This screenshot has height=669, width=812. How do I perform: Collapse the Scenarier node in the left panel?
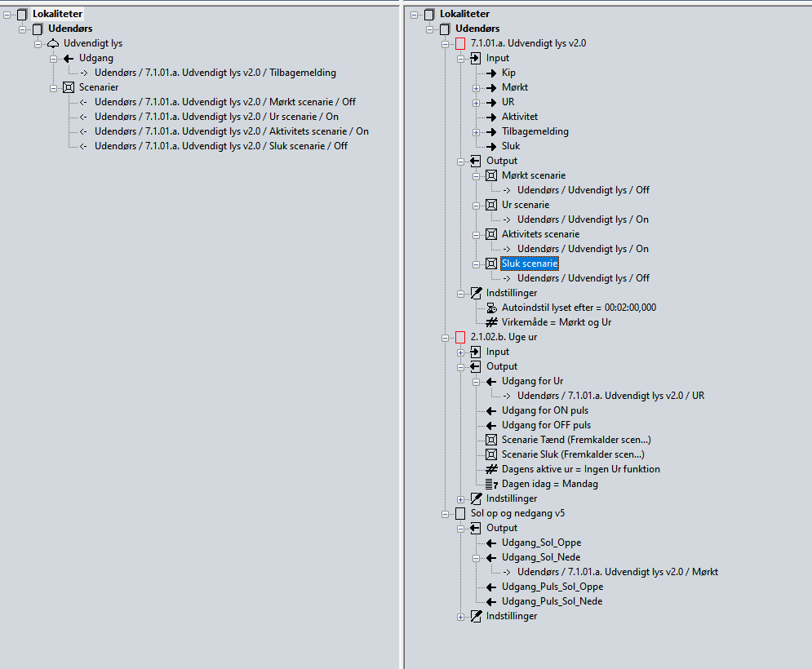point(53,87)
